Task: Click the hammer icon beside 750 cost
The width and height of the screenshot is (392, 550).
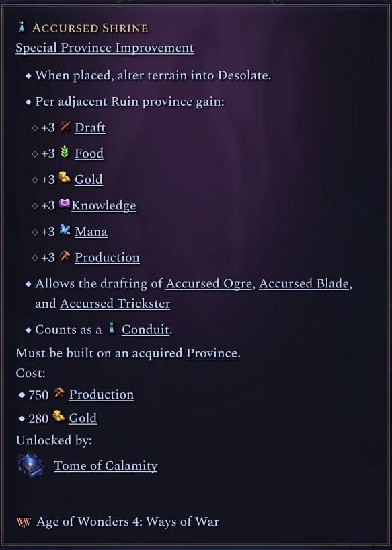Action: (x=59, y=393)
